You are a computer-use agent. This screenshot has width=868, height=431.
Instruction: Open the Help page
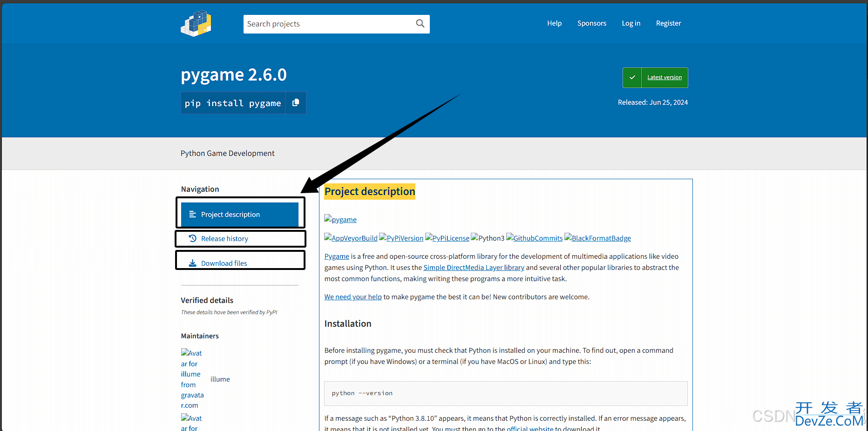(x=554, y=23)
